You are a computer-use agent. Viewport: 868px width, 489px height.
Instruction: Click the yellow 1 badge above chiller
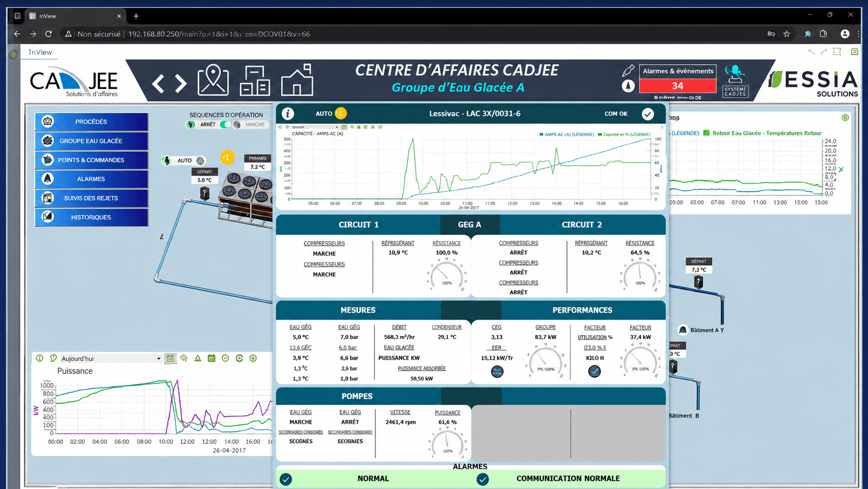[227, 157]
